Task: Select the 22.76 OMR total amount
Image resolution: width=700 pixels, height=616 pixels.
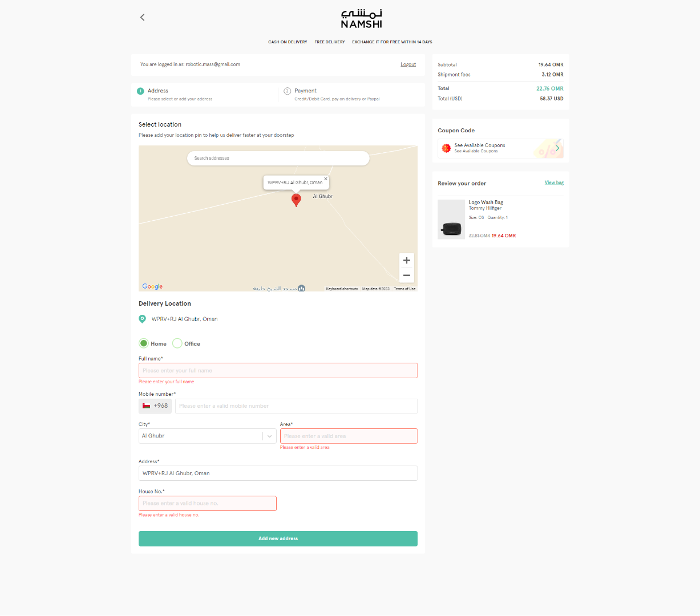Action: (550, 88)
